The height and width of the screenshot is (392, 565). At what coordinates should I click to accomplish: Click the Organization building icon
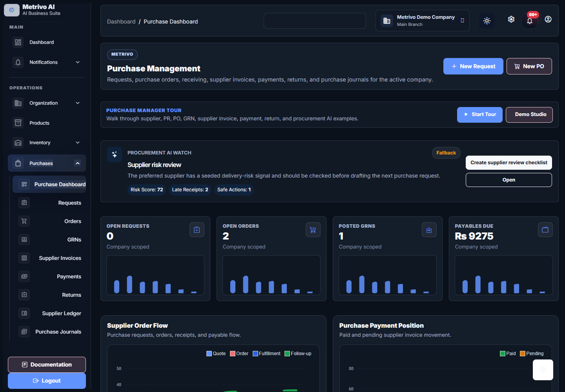click(18, 103)
